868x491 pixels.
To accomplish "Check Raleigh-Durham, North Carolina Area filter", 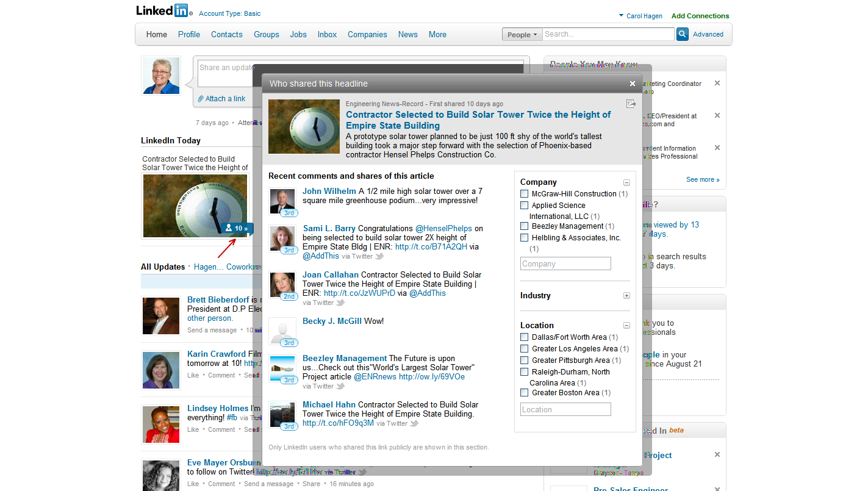I will tap(524, 372).
